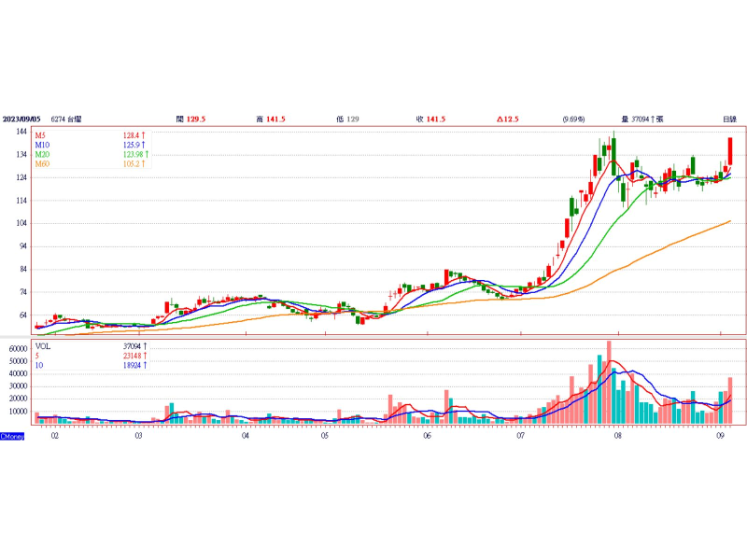Viewport: 747px width, 560px height.
Task: Click the closing price 141.5 value
Action: (436, 119)
